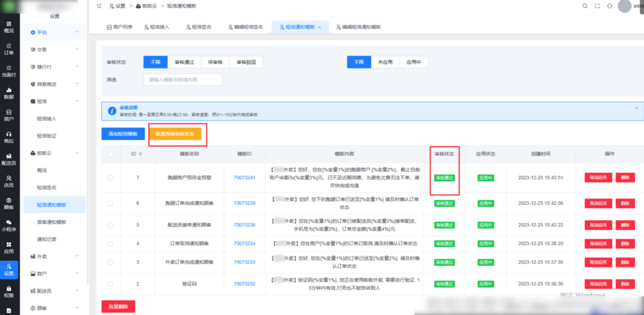Viewport: 644px width, 315px height.
Task: Open the 订单 orders sidebar icon
Action: click(x=9, y=49)
